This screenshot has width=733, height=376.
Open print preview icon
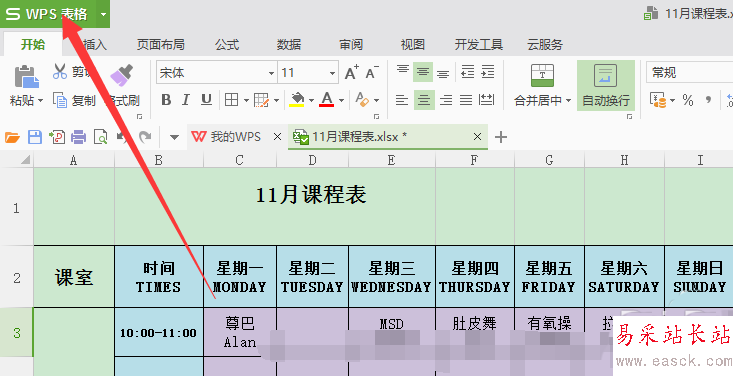click(x=101, y=137)
